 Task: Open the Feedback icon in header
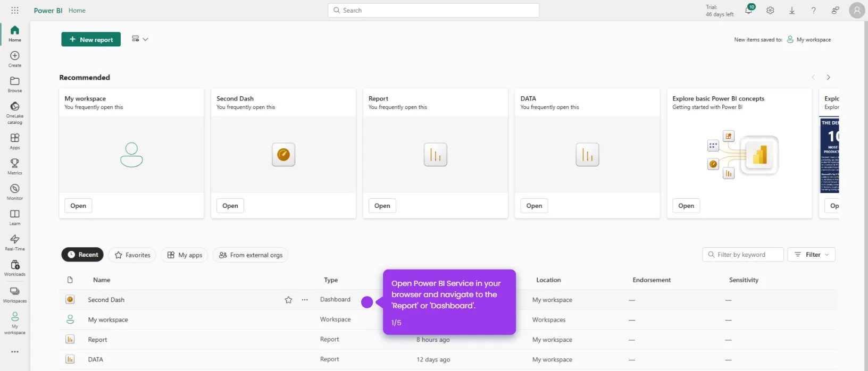coord(835,10)
